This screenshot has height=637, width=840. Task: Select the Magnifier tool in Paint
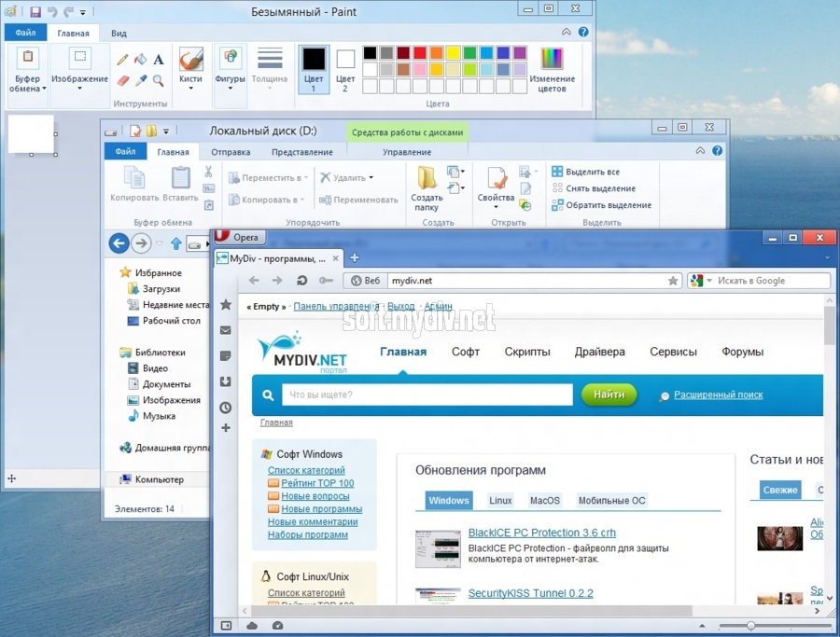pyautogui.click(x=158, y=81)
